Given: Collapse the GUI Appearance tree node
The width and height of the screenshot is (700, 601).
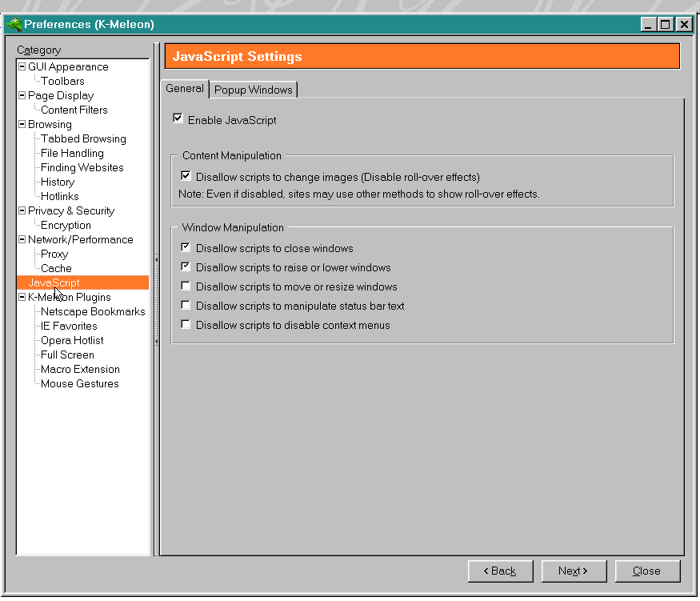Looking at the screenshot, I should pyautogui.click(x=22, y=66).
